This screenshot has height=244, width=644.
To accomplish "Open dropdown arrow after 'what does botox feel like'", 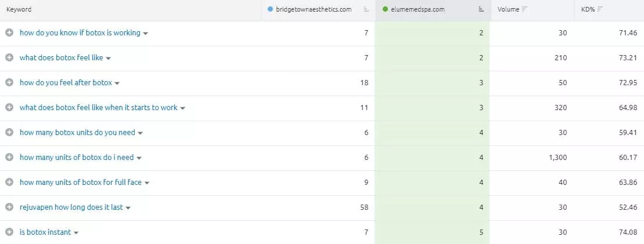I will (x=109, y=59).
